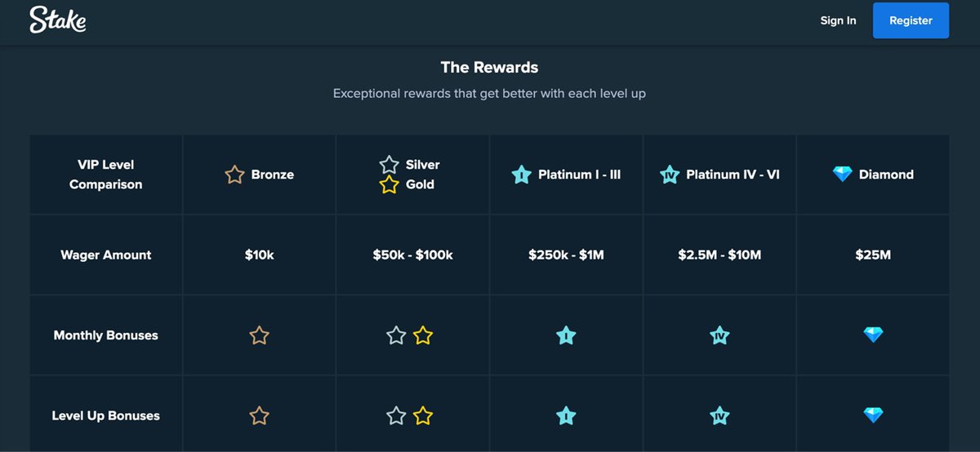The height and width of the screenshot is (452, 980).
Task: Select the $25M Diamond wager cell
Action: [873, 255]
